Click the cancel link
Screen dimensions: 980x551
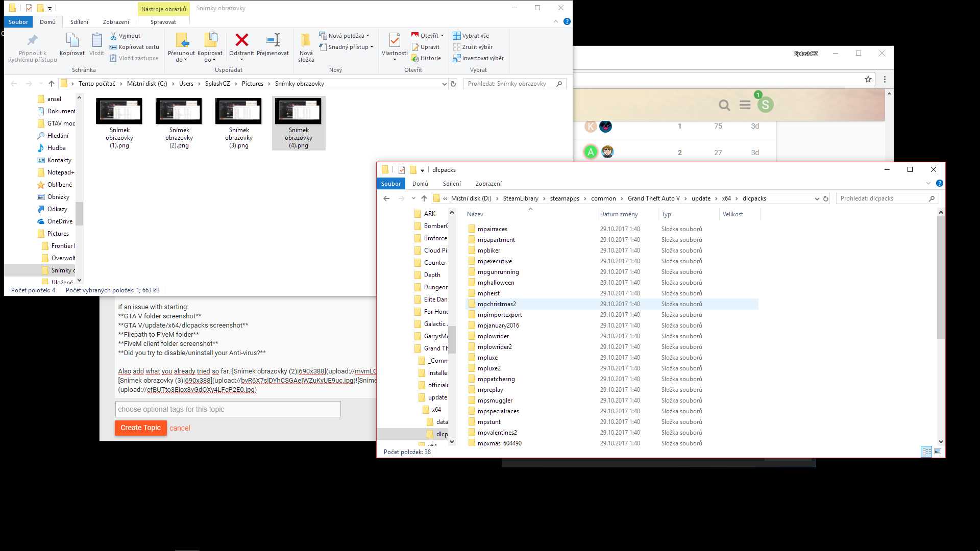click(x=180, y=428)
